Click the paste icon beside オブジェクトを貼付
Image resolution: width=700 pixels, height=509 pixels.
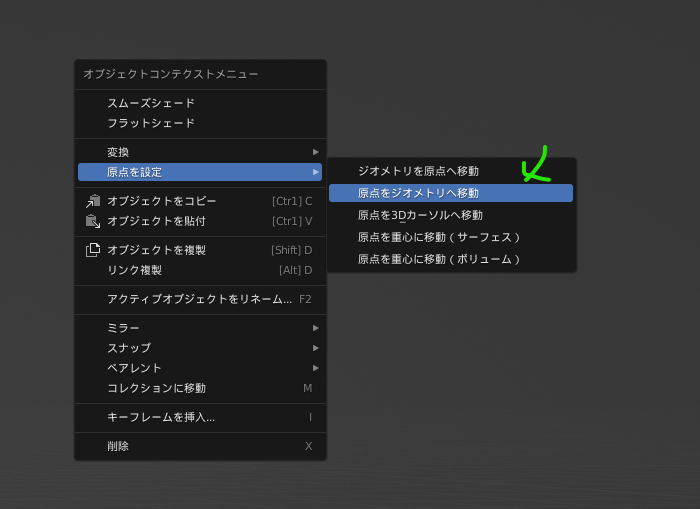(93, 221)
